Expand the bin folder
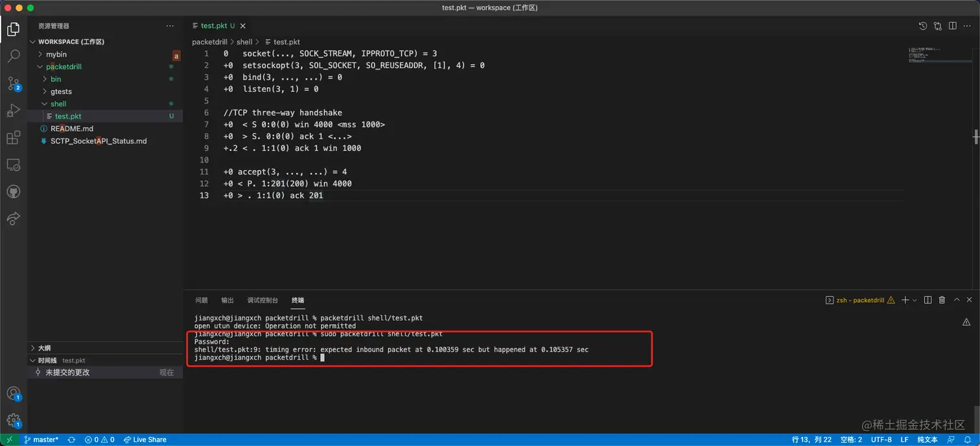 coord(104,79)
